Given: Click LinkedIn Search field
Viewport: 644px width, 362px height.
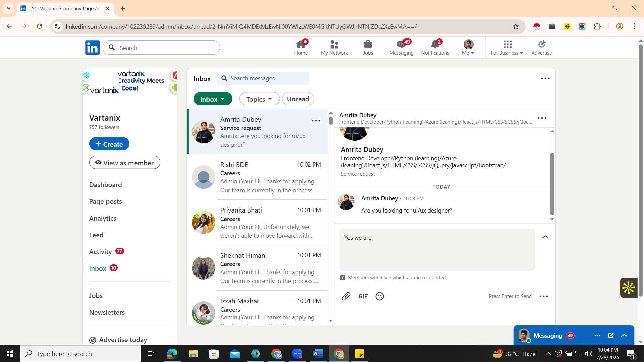Looking at the screenshot, I should click(x=161, y=48).
